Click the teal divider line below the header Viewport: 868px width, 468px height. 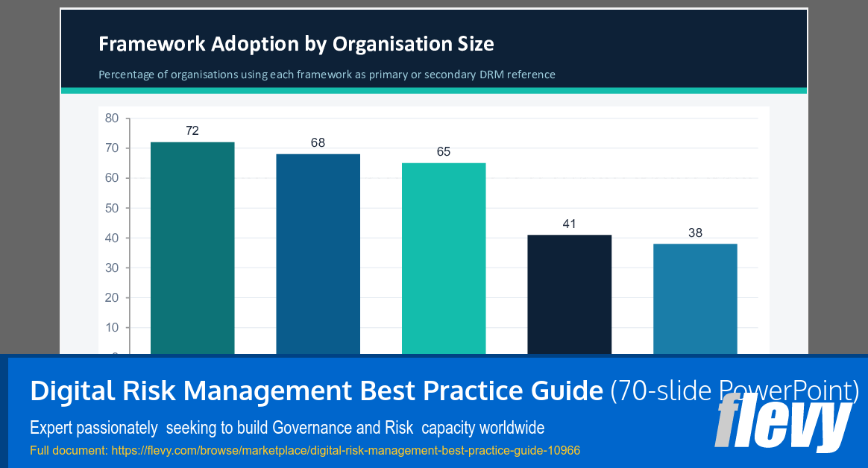pos(433,90)
